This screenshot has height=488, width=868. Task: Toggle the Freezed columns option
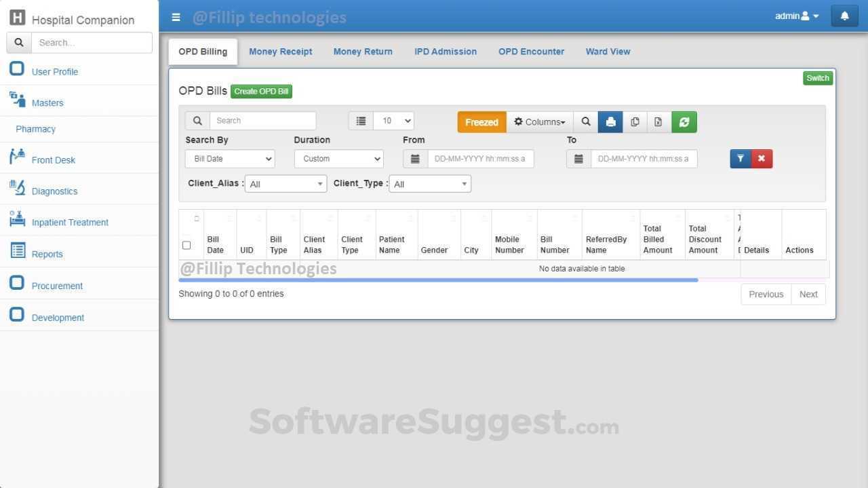click(x=481, y=121)
